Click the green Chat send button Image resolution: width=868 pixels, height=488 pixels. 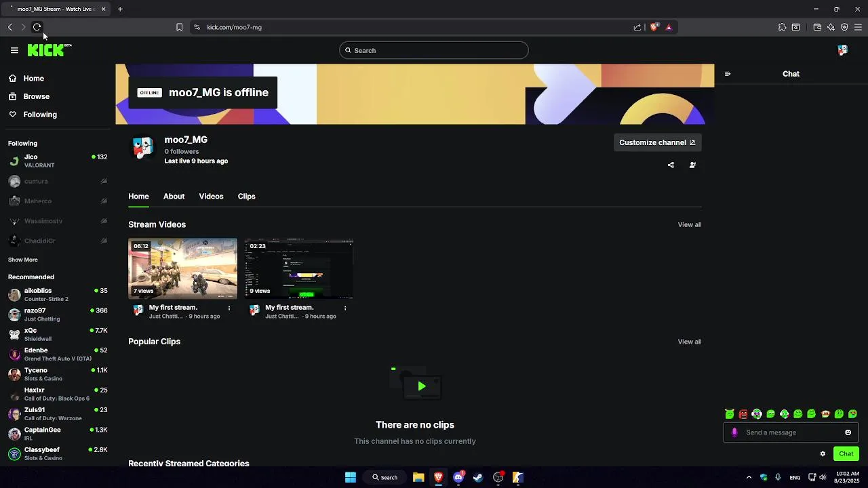pos(846,453)
